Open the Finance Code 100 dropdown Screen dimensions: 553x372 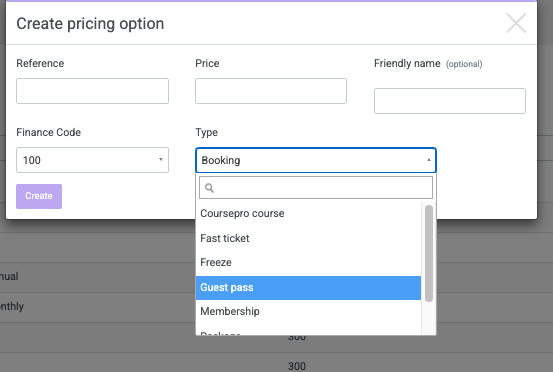[92, 160]
